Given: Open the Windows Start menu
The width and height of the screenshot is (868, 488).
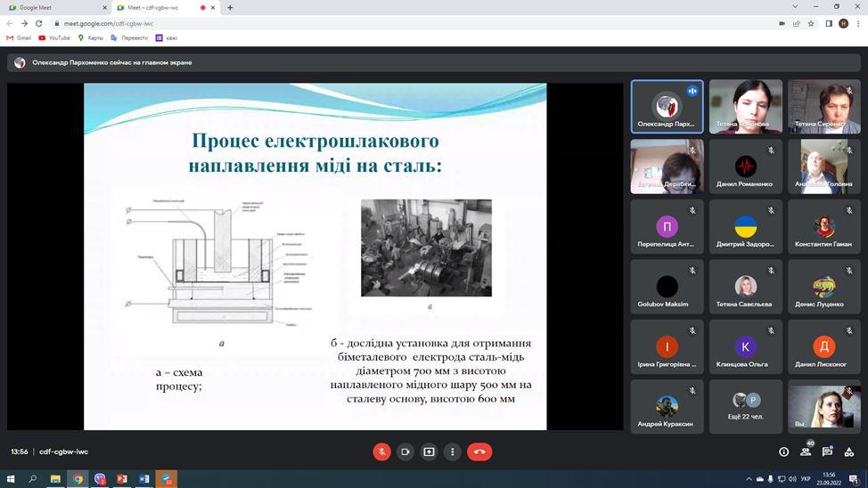Looking at the screenshot, I should point(10,478).
